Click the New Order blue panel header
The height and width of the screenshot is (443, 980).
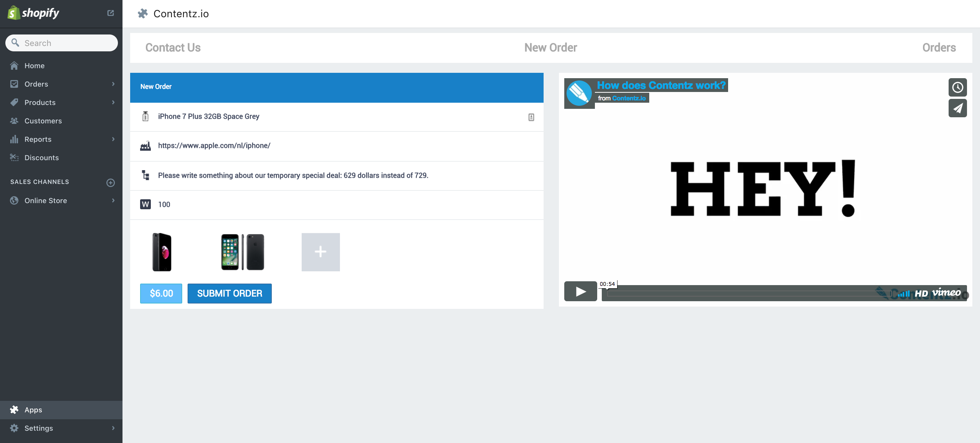[x=337, y=87]
